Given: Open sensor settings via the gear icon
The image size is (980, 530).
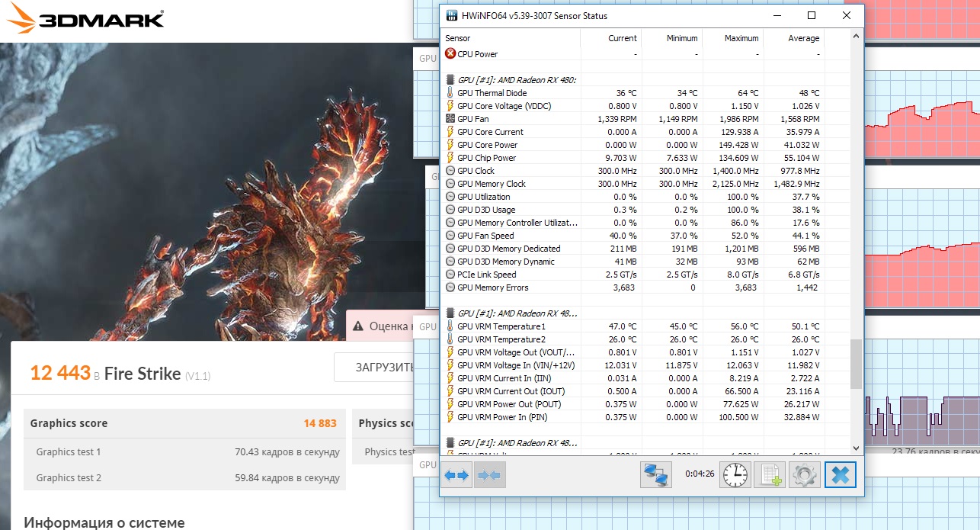Looking at the screenshot, I should tap(805, 475).
